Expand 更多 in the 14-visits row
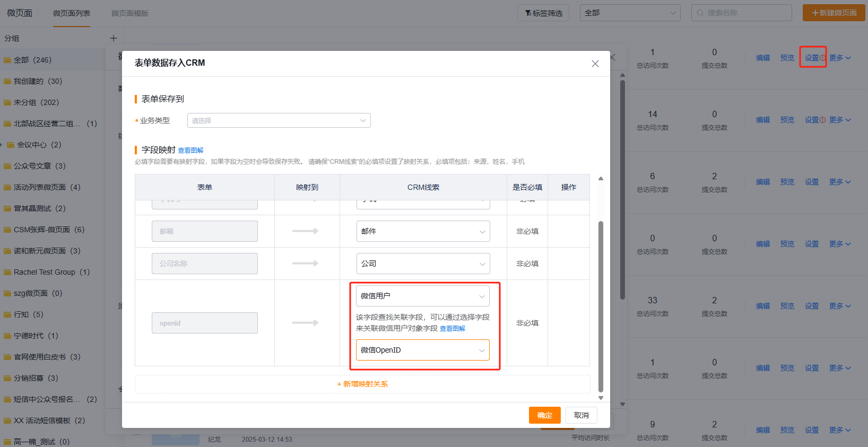This screenshot has height=447, width=868. point(840,120)
